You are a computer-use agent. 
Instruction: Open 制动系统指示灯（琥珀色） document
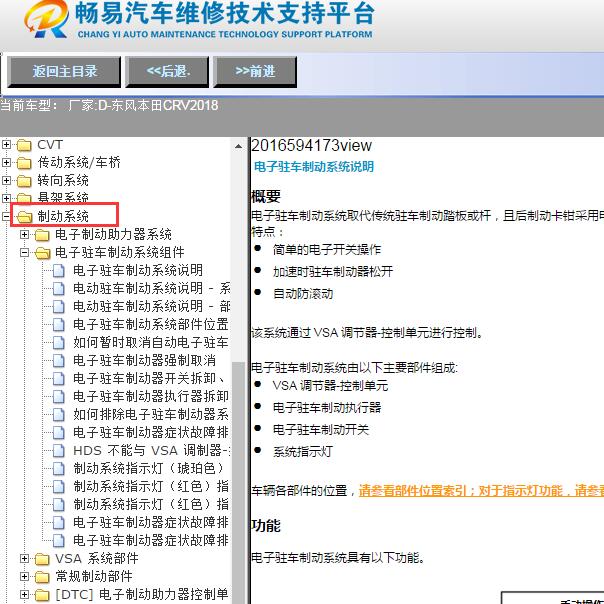point(149,468)
